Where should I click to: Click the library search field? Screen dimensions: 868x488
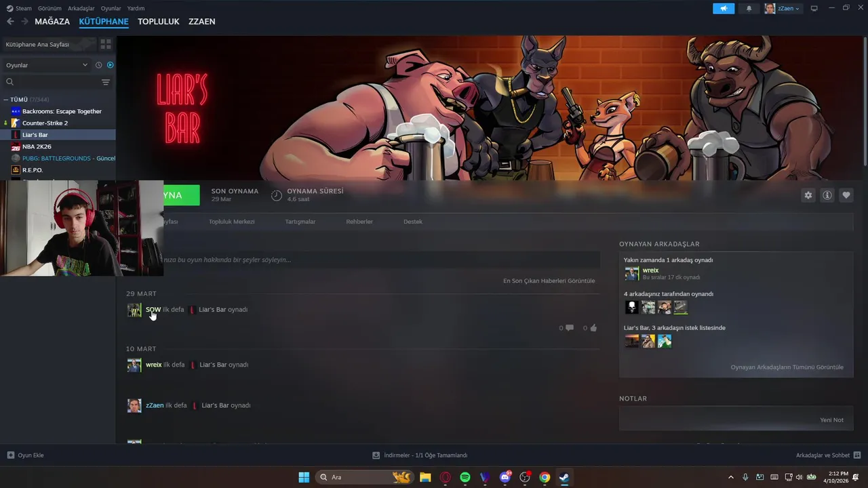(x=52, y=82)
